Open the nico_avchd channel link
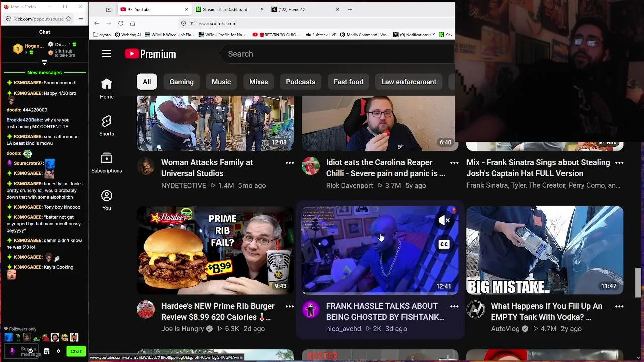This screenshot has width=644, height=362. [x=344, y=329]
